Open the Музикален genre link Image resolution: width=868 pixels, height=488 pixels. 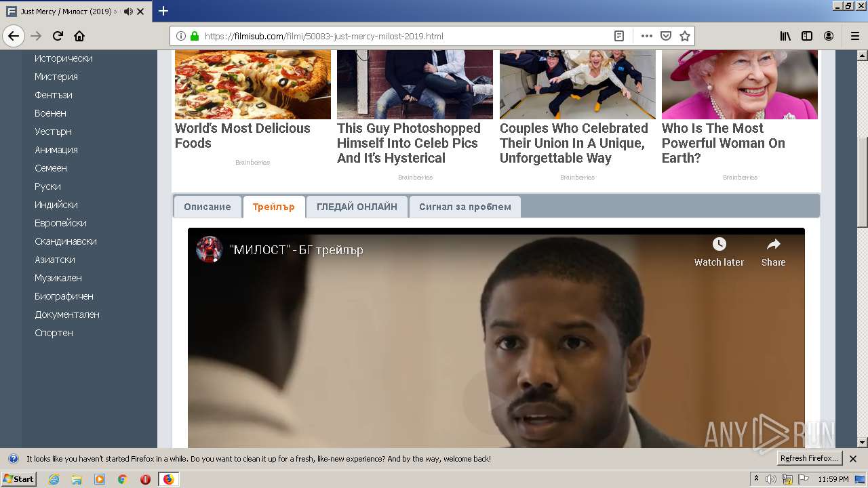click(58, 278)
